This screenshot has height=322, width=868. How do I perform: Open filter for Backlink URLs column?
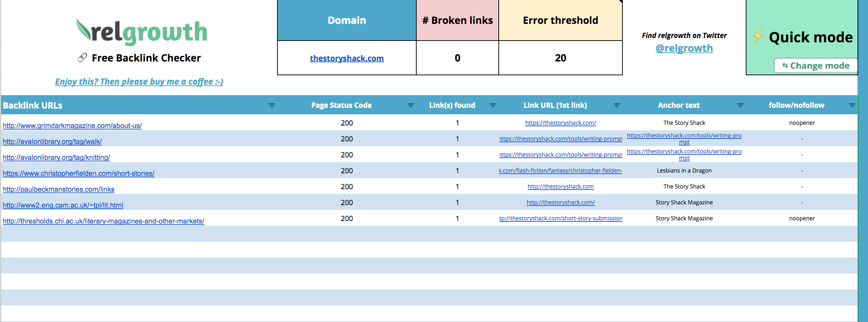click(272, 105)
